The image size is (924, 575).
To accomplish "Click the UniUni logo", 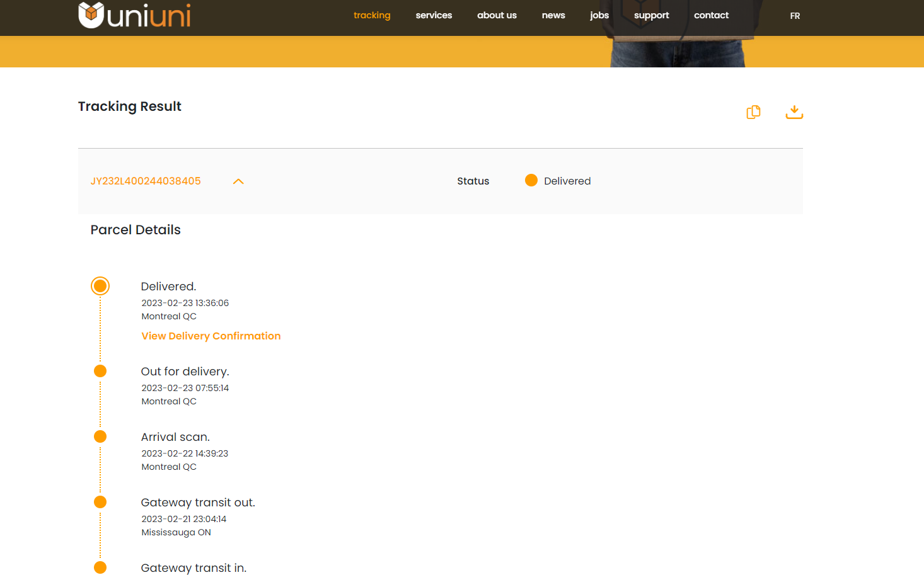I will point(134,15).
